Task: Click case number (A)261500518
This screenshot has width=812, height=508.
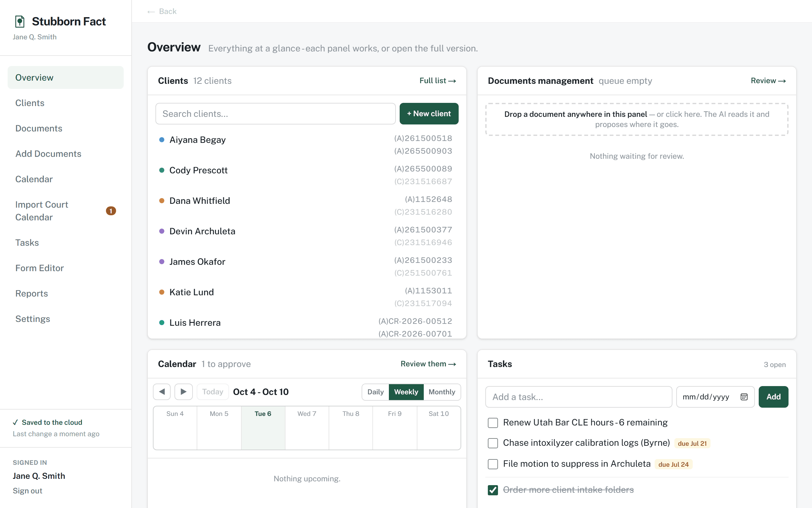Action: 423,138
